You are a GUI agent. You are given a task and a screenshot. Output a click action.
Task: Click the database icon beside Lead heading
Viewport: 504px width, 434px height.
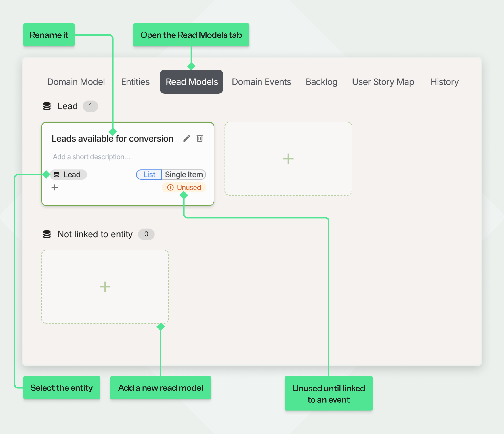coord(47,106)
